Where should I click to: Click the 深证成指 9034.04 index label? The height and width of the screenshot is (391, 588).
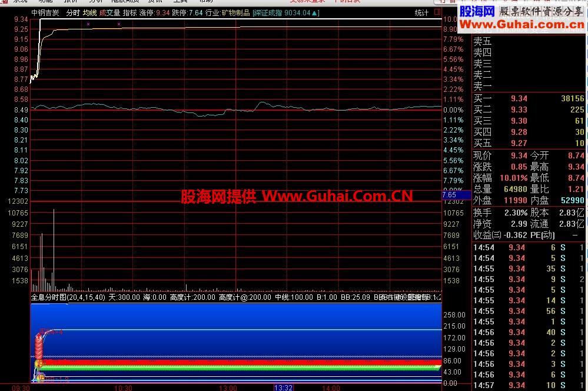point(286,13)
